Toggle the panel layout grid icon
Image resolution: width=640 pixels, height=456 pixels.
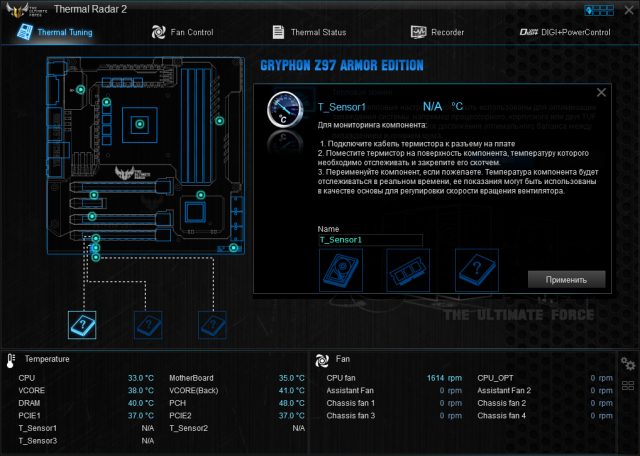coord(628,385)
